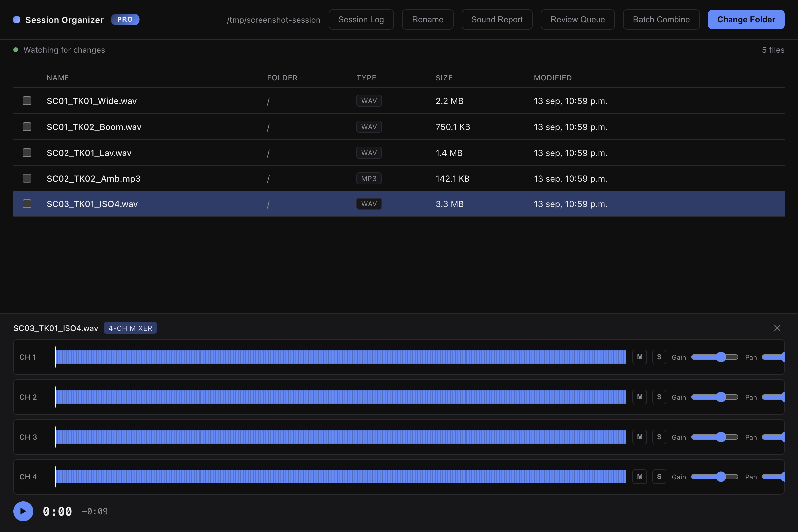Click the Watching for changes status
Viewport: 798px width, 532px height.
[x=64, y=50]
